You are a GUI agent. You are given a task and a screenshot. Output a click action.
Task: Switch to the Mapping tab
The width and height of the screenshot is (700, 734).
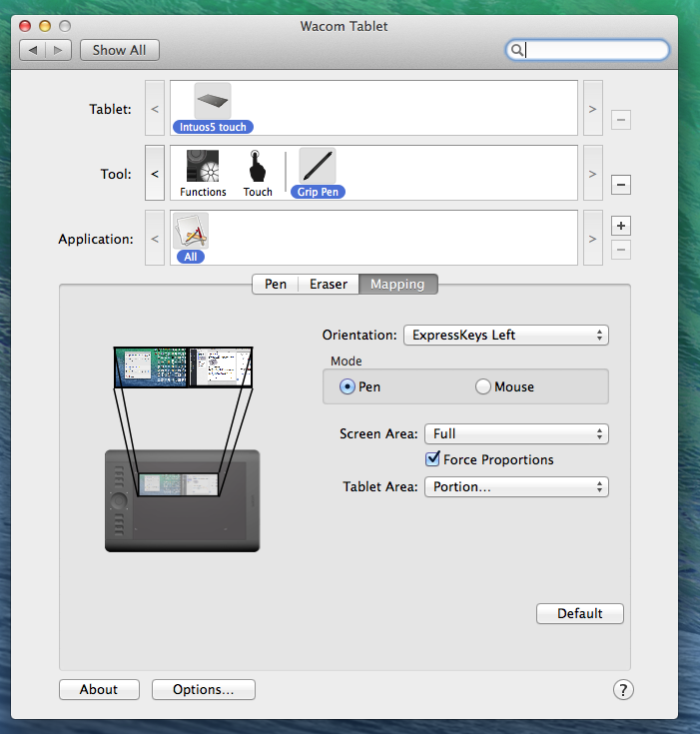pyautogui.click(x=398, y=285)
